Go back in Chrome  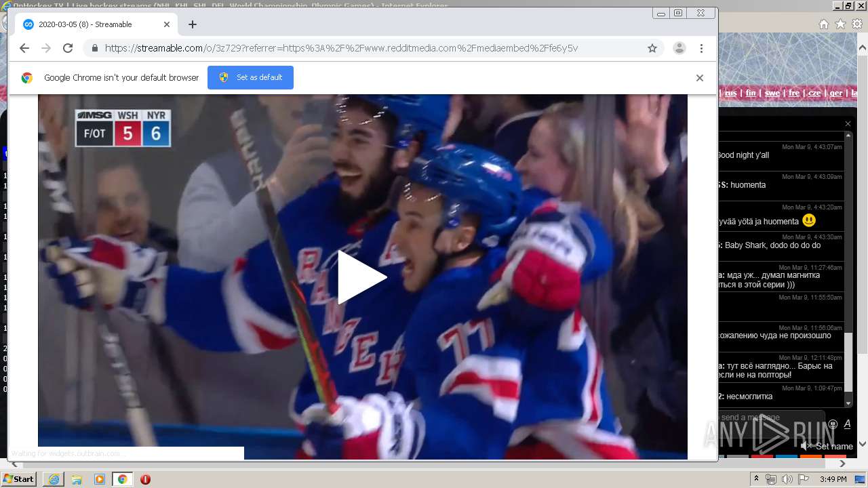pyautogui.click(x=24, y=48)
